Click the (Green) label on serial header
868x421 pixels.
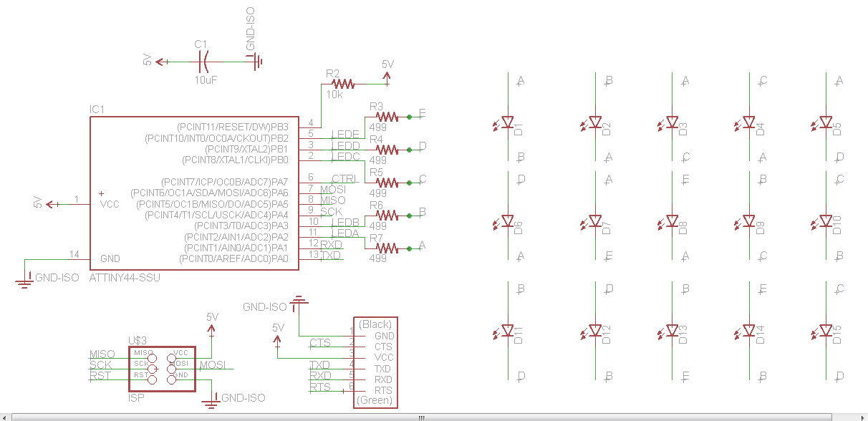pyautogui.click(x=375, y=401)
